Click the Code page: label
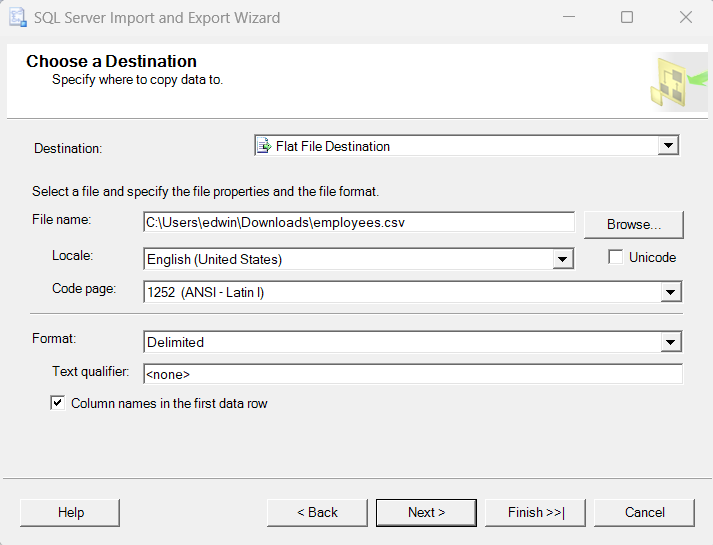This screenshot has width=713, height=545. (84, 289)
